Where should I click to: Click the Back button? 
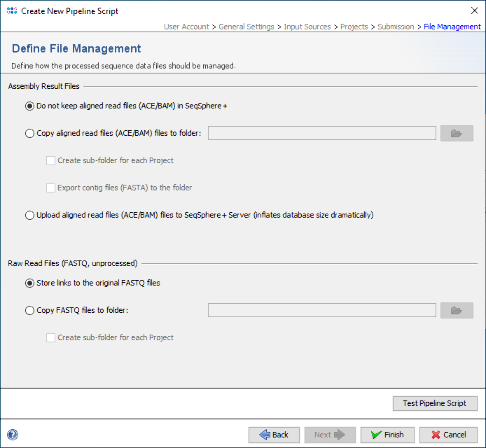(x=274, y=435)
